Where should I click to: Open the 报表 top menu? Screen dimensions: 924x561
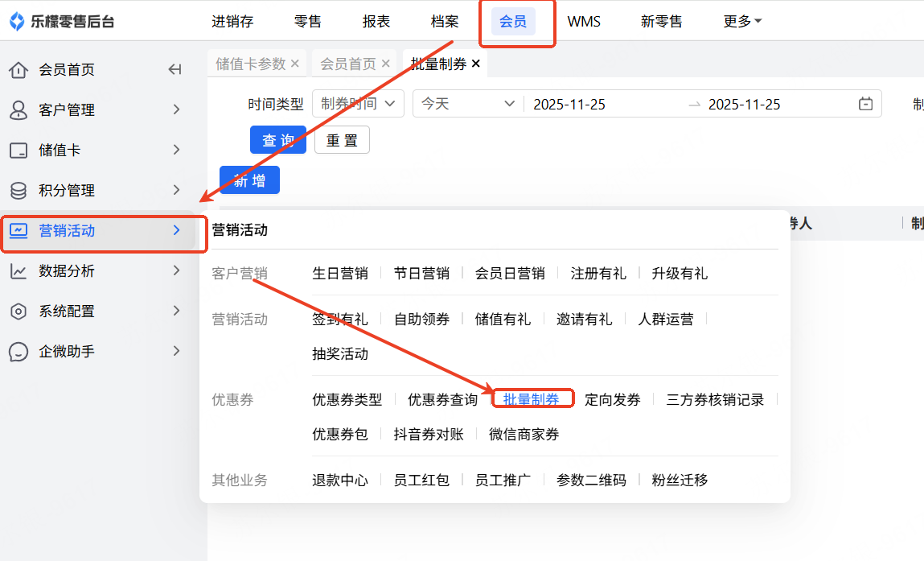(376, 21)
